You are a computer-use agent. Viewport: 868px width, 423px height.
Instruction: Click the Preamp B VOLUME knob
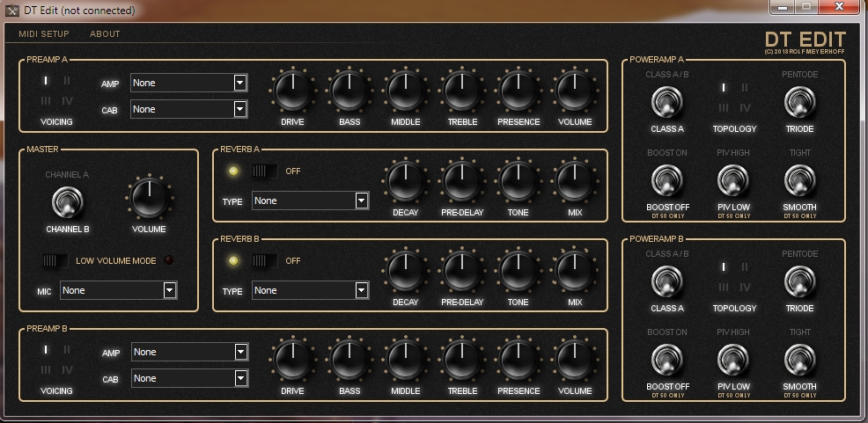point(575,360)
